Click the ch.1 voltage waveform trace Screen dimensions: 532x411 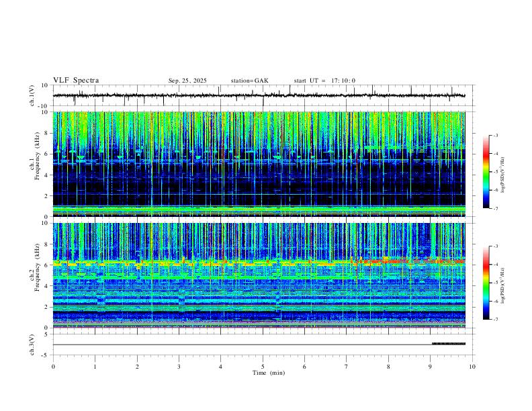point(259,95)
